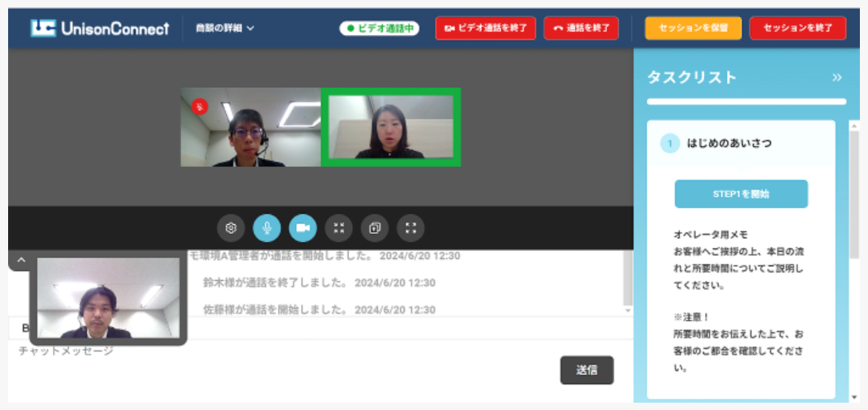This screenshot has height=410, width=868.
Task: Mute the microphone
Action: tap(267, 228)
